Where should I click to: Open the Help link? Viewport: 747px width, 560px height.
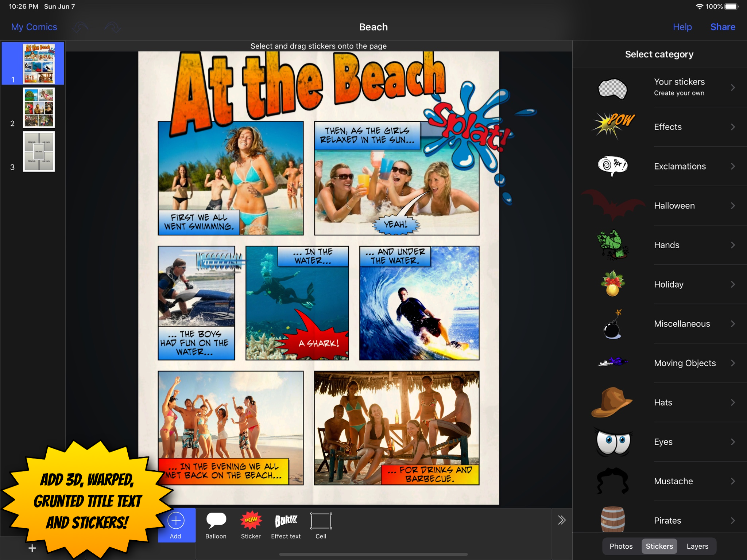[x=682, y=27]
